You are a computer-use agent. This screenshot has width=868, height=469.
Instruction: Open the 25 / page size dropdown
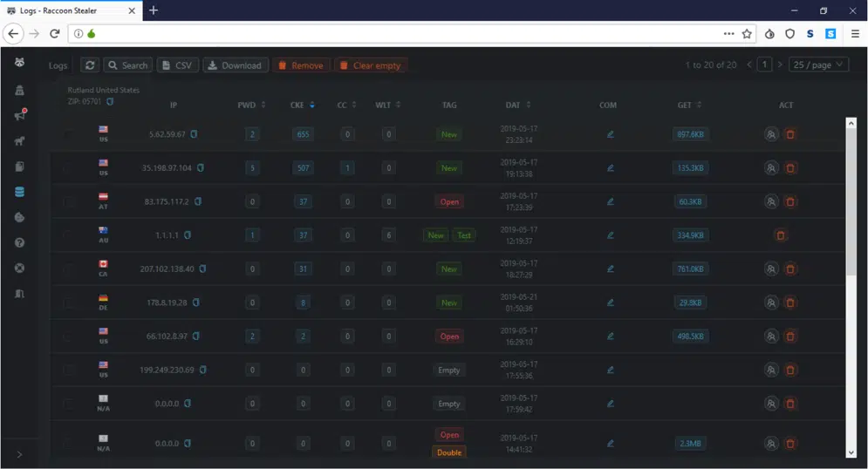click(x=818, y=65)
